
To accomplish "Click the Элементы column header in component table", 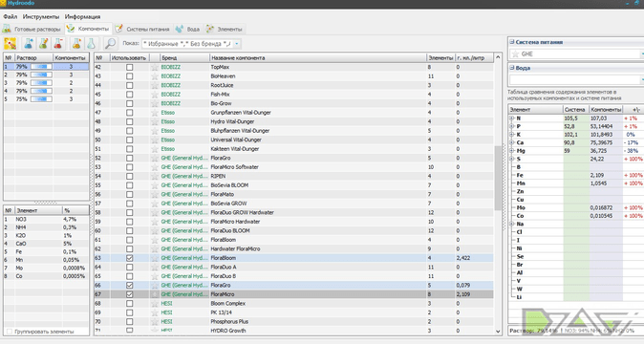I will [x=440, y=58].
